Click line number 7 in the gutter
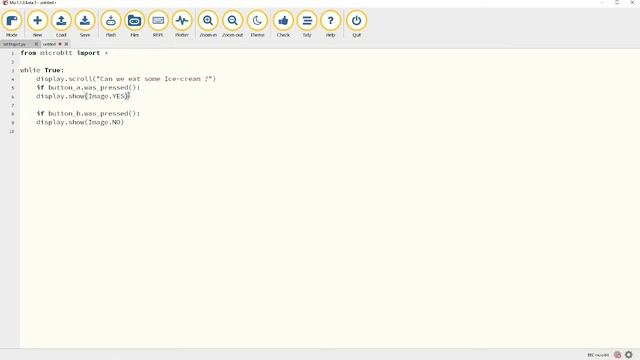 (13, 105)
